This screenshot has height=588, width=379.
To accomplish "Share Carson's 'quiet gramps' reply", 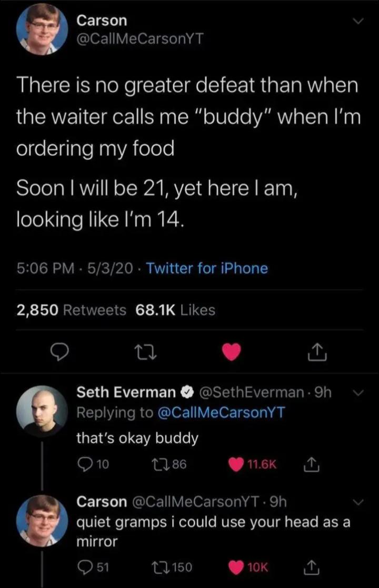I will click(x=312, y=567).
